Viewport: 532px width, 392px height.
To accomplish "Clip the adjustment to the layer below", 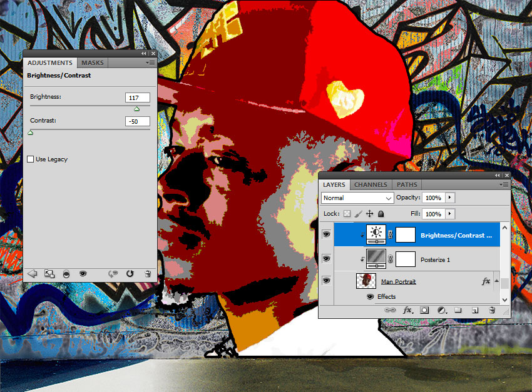I will pyautogui.click(x=51, y=273).
